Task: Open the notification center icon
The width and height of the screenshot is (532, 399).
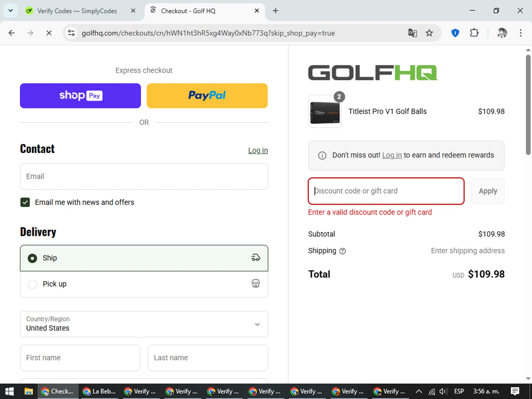Action: (515, 391)
